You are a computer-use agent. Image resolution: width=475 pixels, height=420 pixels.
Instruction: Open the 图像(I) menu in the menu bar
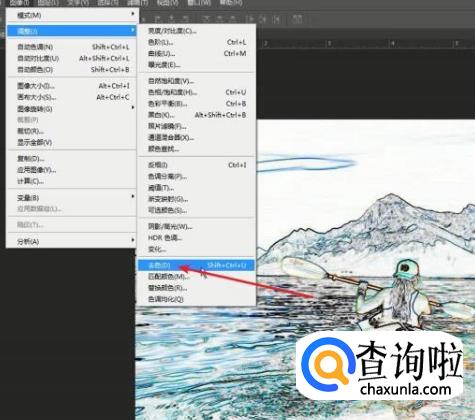(x=19, y=3)
